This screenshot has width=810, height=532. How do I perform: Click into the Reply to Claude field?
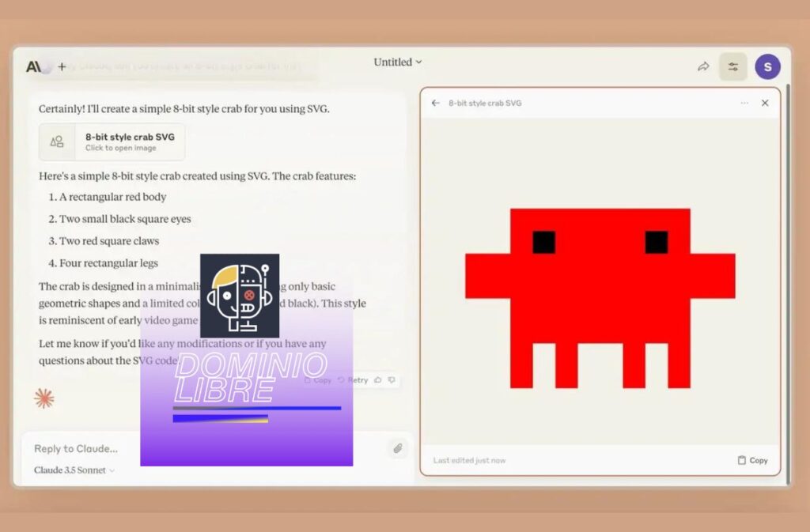[198, 448]
